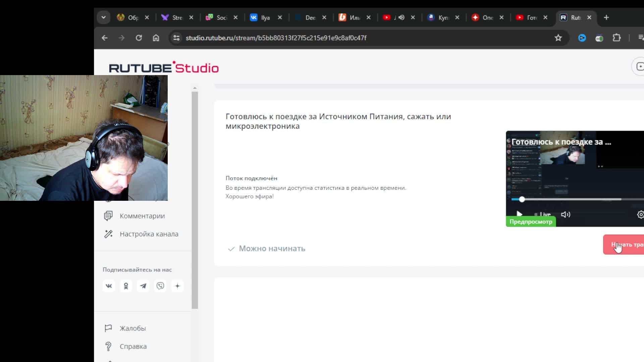Open Настройка канала in sidebar

(149, 234)
